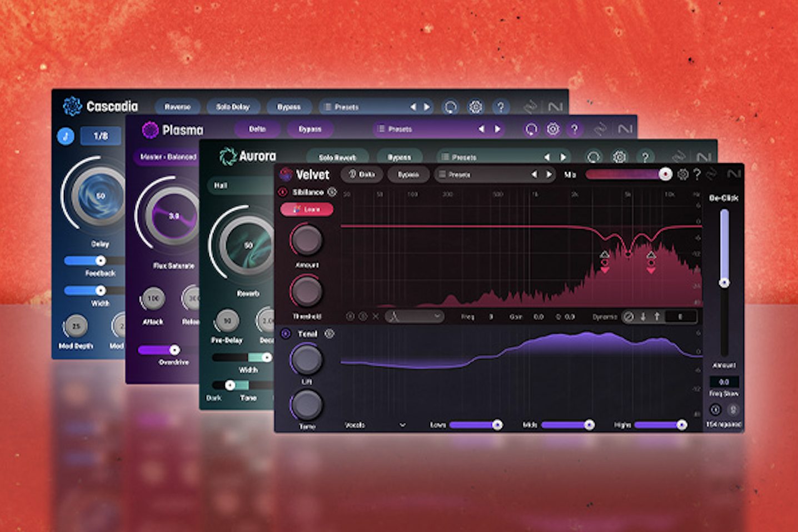Click Velvet Highs slider handle
Viewport: 798px width, 532px height.
tap(681, 425)
